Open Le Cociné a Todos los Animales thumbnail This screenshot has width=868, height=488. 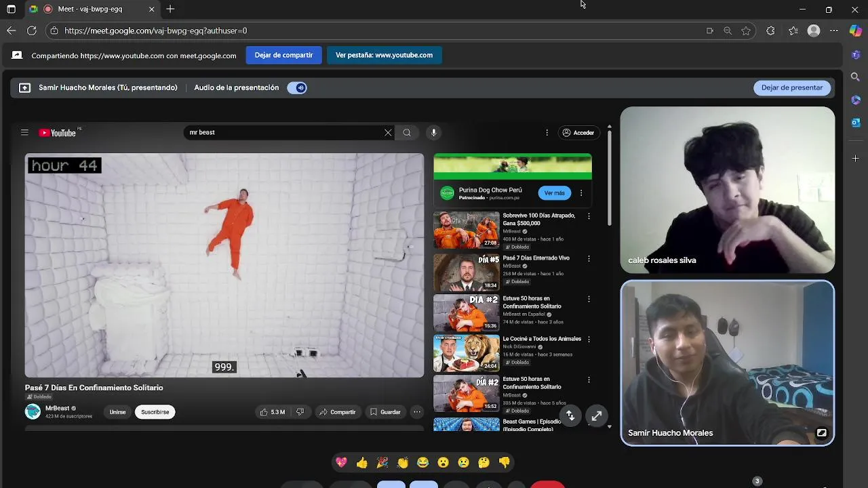(x=466, y=353)
